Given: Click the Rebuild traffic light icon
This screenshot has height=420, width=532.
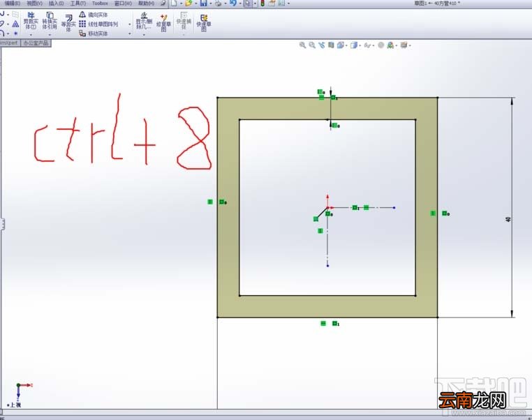Looking at the screenshot, I should (x=263, y=3).
